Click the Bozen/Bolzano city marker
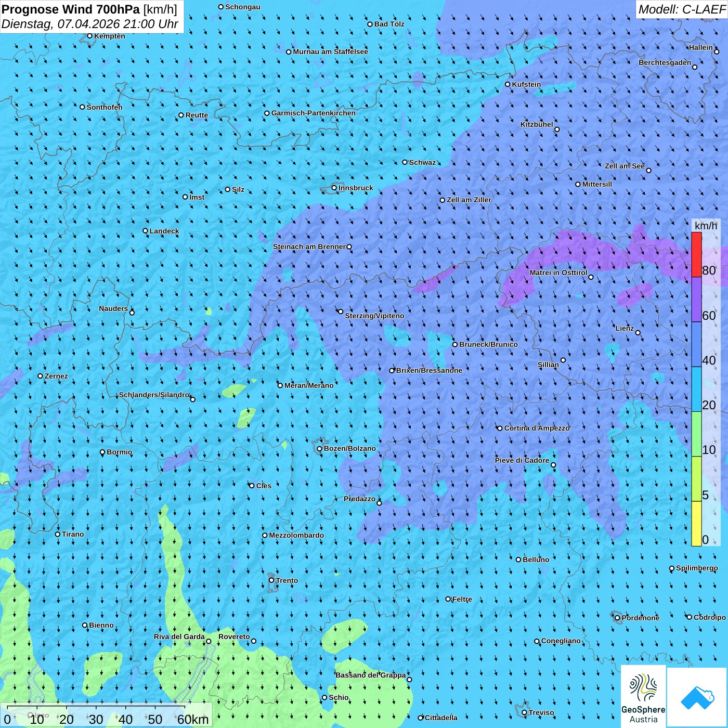 click(x=320, y=449)
